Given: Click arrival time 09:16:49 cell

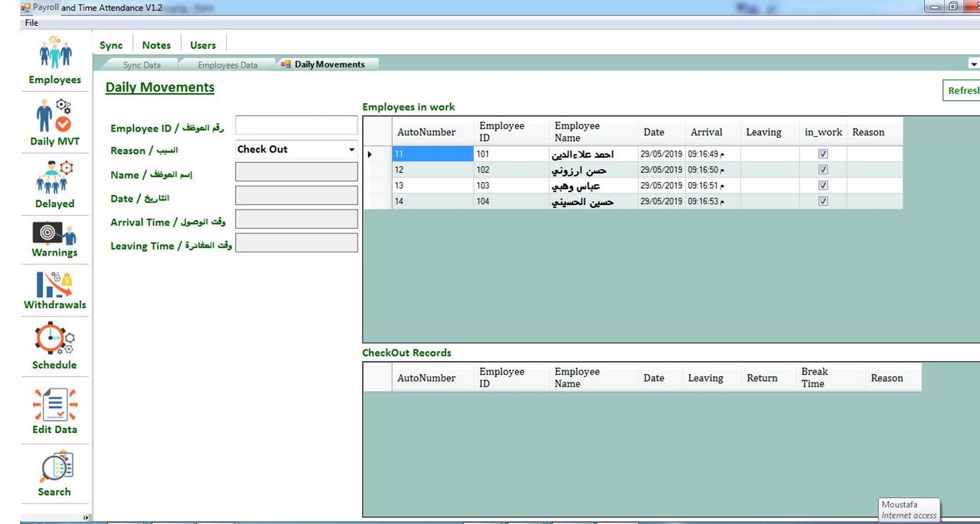Looking at the screenshot, I should click(712, 154).
